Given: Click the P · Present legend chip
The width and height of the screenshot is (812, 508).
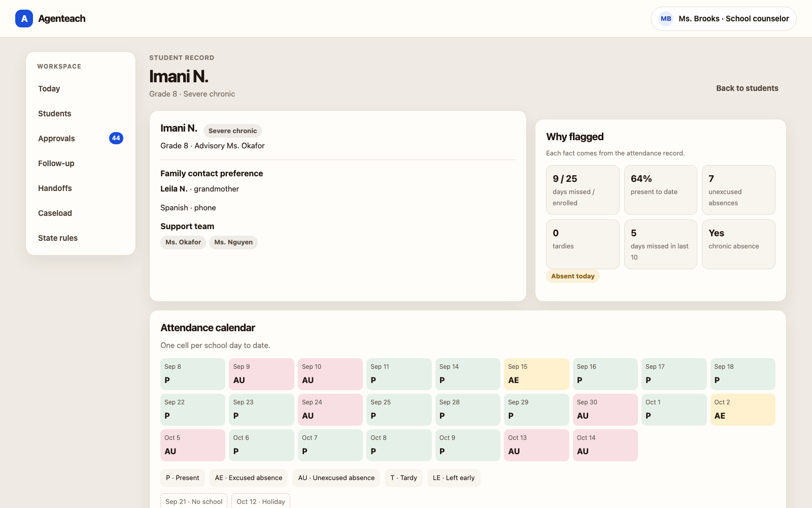Looking at the screenshot, I should pos(183,478).
